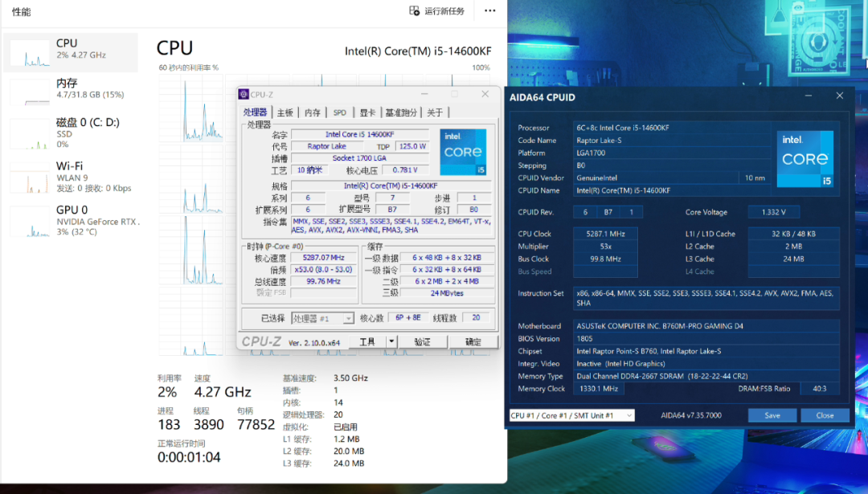
Task: Select 磁盘 0 (C: D:) in Task Manager sidebar
Action: [x=71, y=133]
